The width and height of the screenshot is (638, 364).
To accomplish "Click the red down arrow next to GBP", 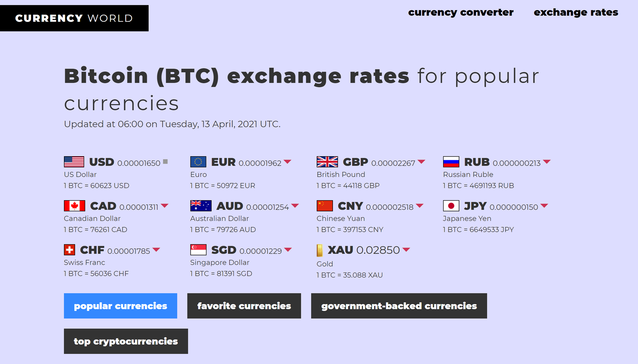I will pyautogui.click(x=421, y=161).
